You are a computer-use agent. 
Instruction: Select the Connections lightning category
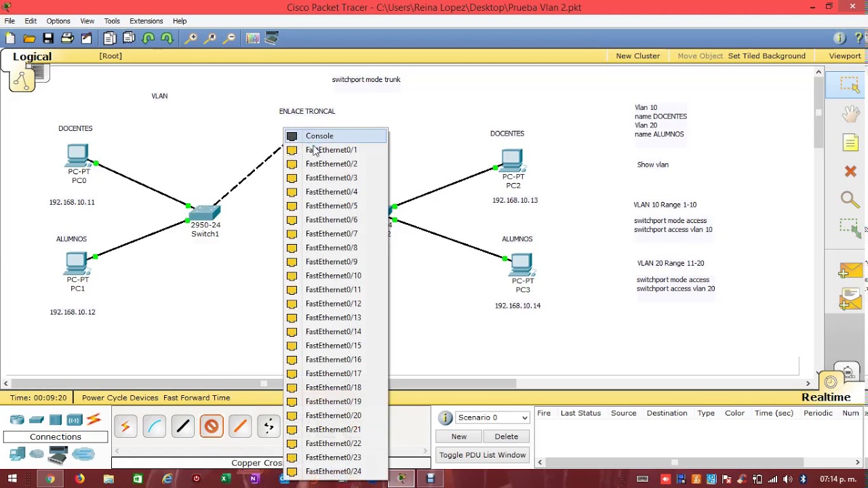94,420
